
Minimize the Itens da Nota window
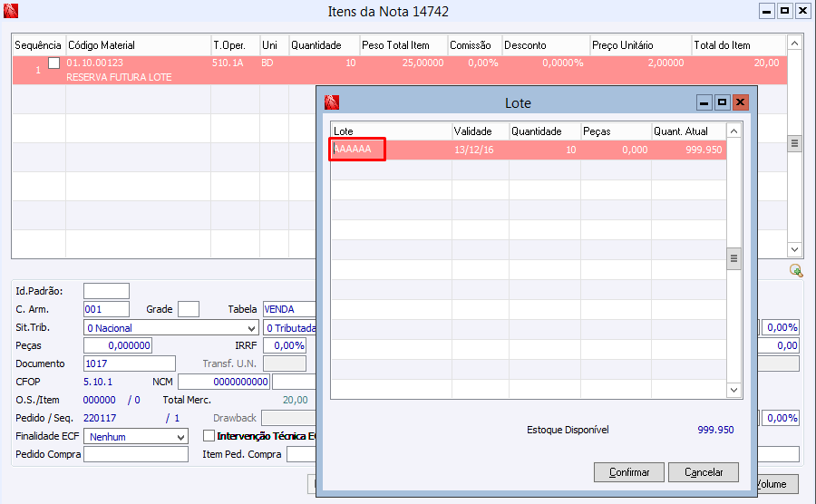766,10
